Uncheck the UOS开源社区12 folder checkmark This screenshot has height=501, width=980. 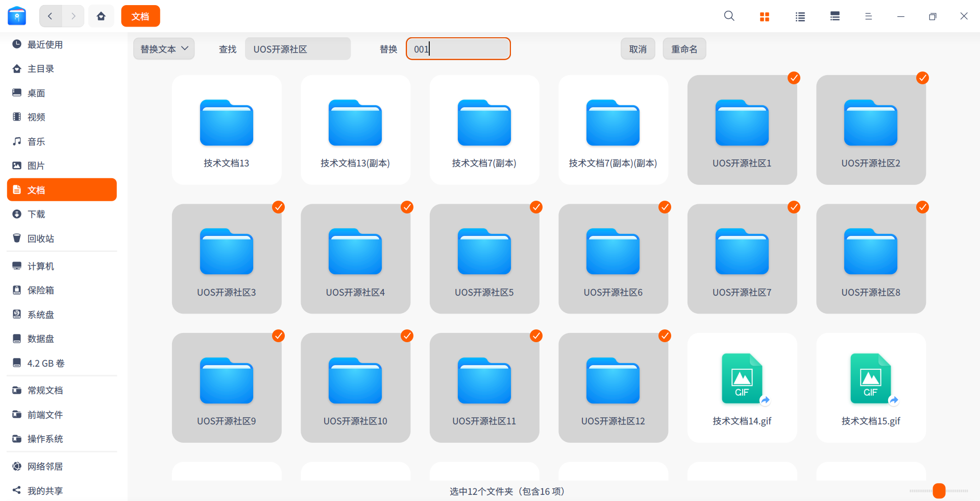click(665, 336)
